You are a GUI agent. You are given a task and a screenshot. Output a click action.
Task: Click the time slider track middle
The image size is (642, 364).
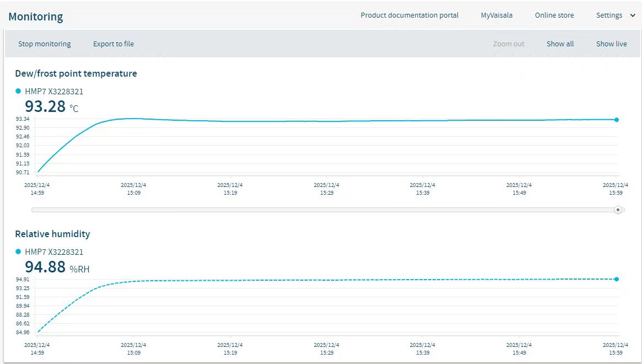point(324,210)
